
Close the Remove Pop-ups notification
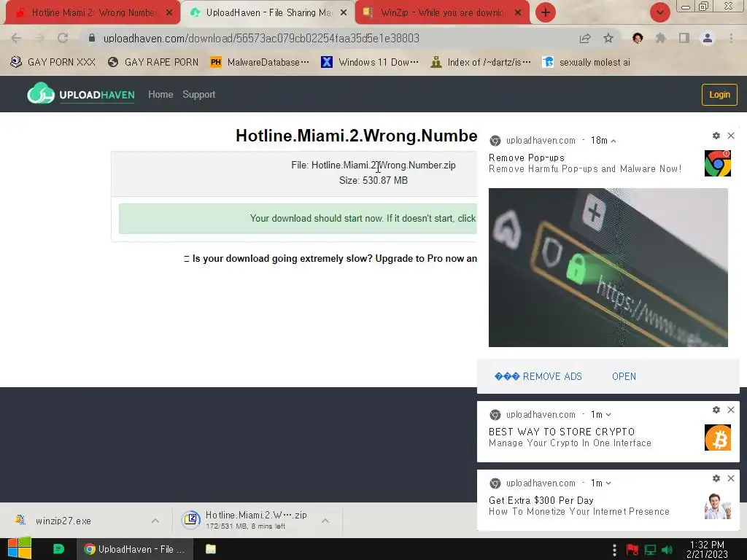(x=731, y=136)
